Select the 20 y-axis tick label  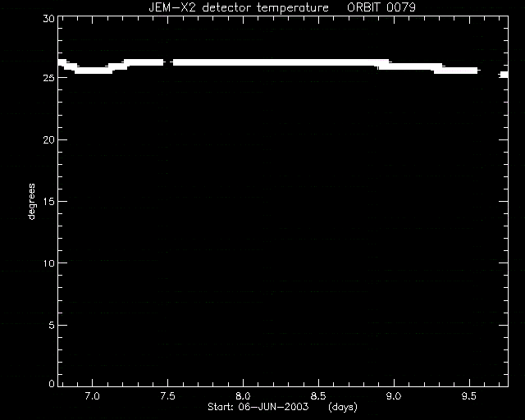(48, 139)
